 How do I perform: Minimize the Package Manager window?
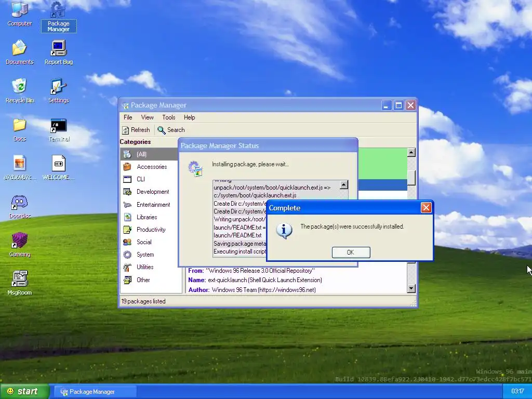386,105
